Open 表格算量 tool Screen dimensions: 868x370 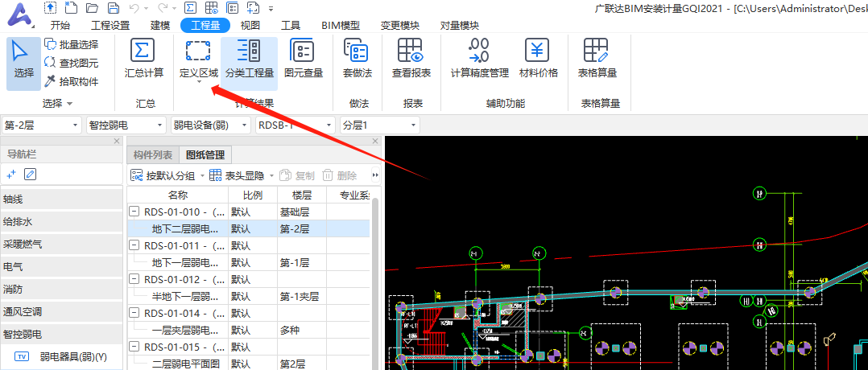597,59
